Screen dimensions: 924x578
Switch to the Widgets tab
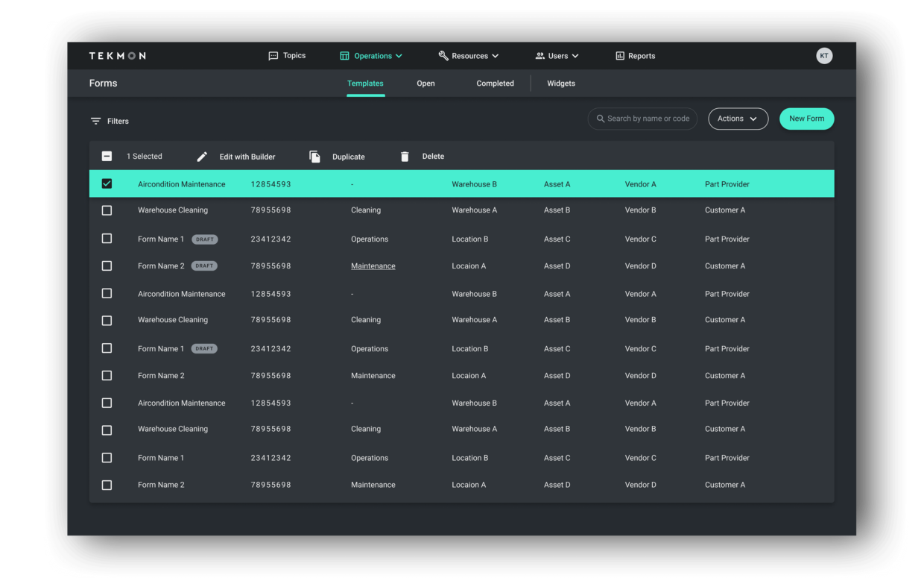click(x=560, y=83)
